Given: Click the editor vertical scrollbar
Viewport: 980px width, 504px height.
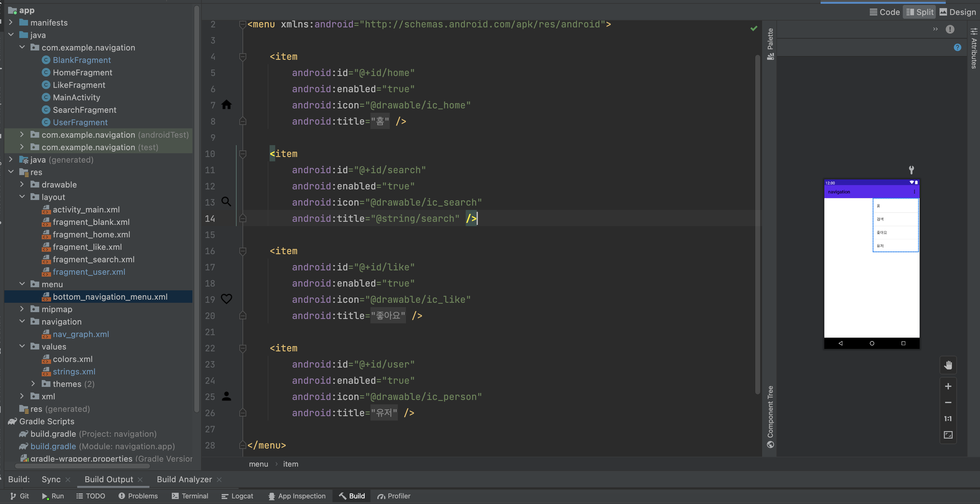Looking at the screenshot, I should [757, 225].
